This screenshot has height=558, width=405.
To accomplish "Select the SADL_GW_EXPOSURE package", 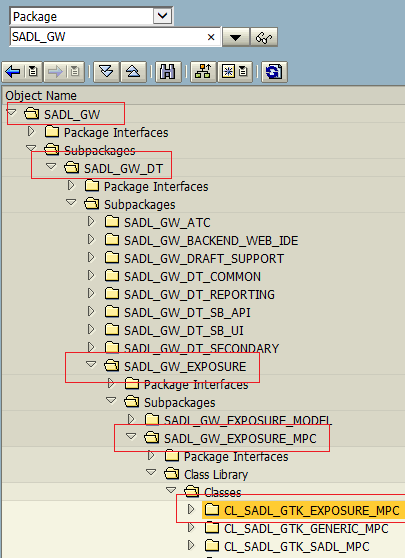I will click(185, 367).
